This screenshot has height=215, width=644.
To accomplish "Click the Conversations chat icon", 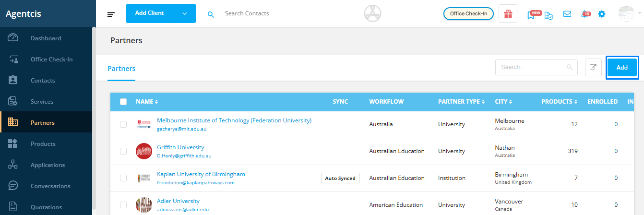I will [x=13, y=186].
